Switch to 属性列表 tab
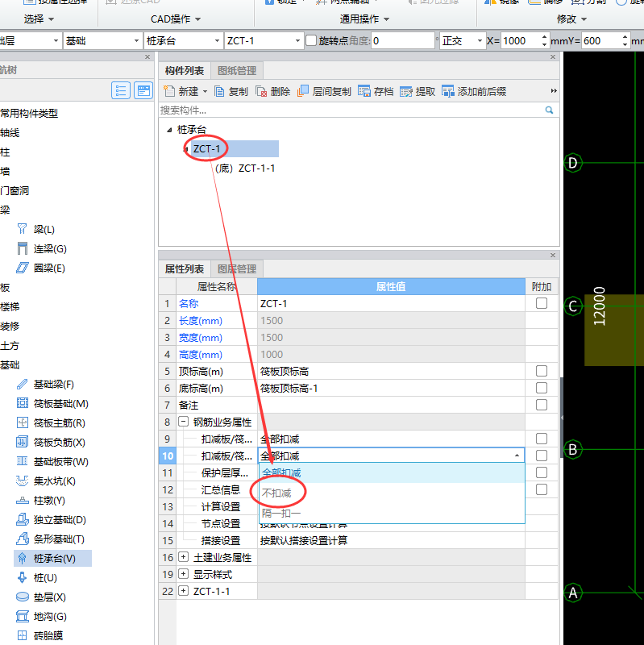This screenshot has width=644, height=645. (x=185, y=269)
